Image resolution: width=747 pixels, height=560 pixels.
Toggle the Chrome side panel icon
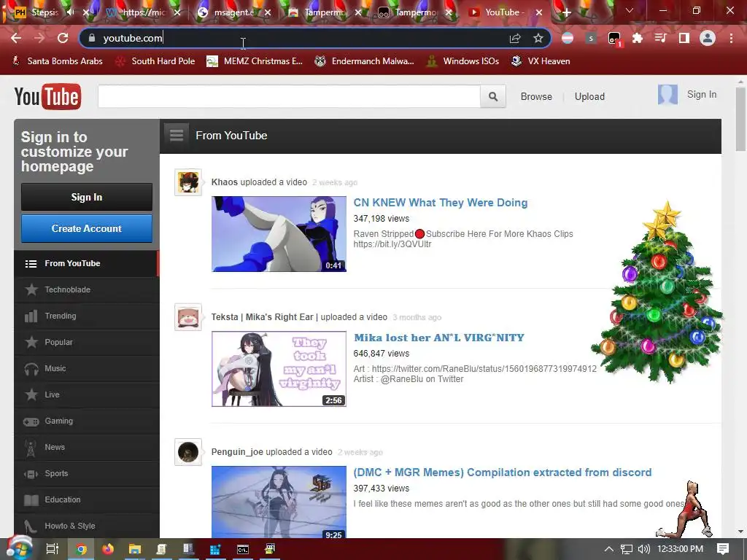(x=684, y=38)
